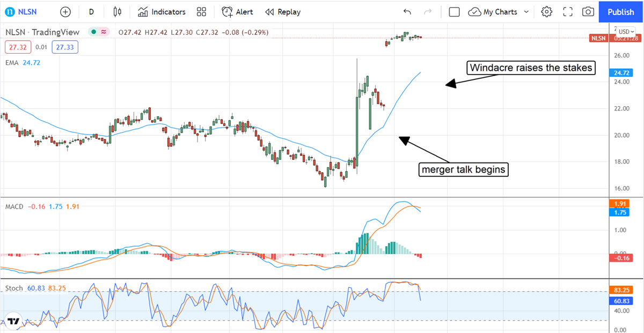Click the EMA 24.72 price scale label
This screenshot has width=644, height=333.
point(621,72)
